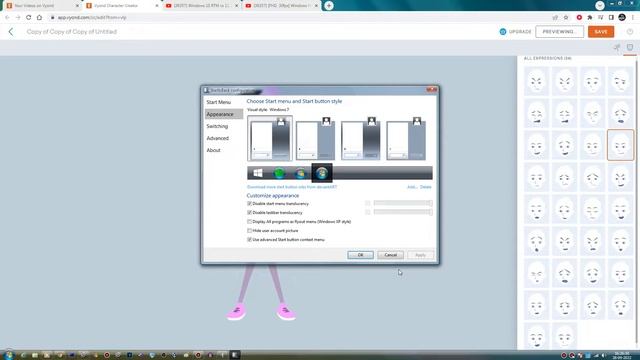Click the All Expressions panel scrollbar
This screenshot has width=640, height=360.
pos(637,202)
